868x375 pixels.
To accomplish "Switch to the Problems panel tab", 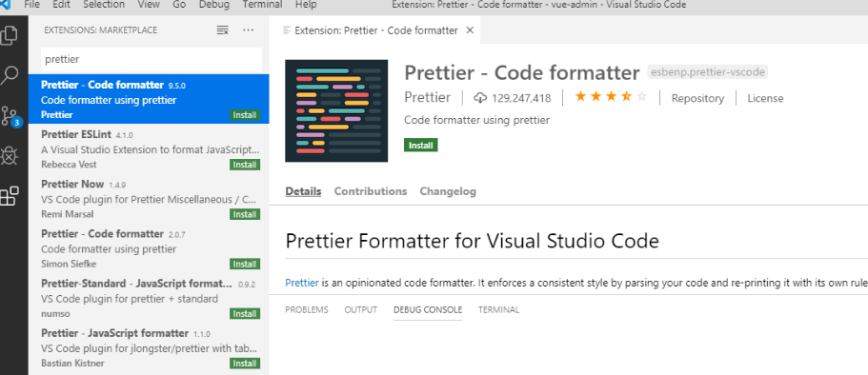I will click(307, 309).
